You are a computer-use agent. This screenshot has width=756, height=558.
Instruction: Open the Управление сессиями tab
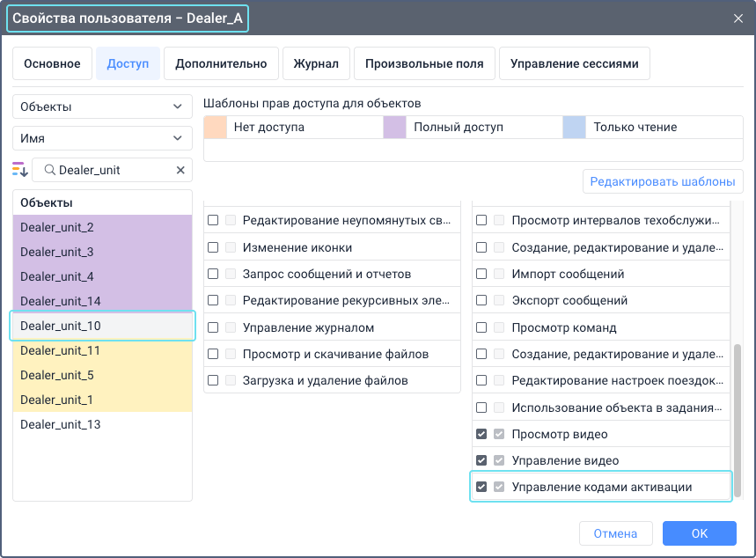574,62
